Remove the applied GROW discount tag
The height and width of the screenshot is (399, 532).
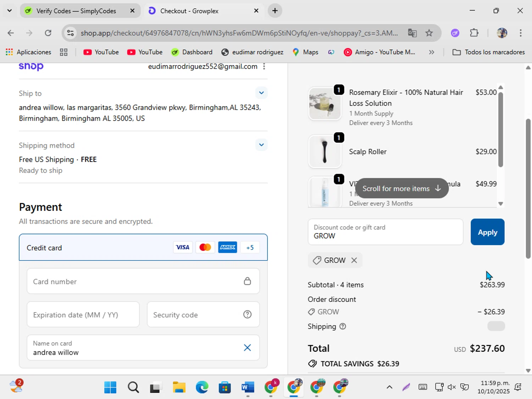354,260
